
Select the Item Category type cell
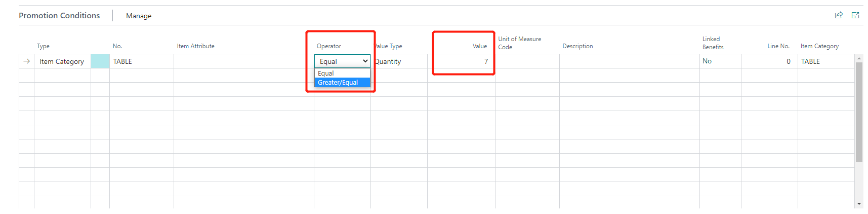(62, 61)
